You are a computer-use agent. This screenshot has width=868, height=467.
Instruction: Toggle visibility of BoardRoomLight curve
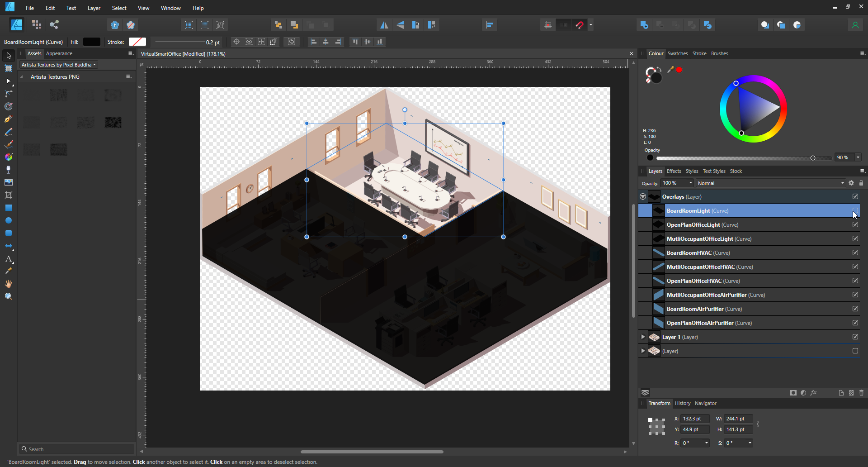(855, 210)
